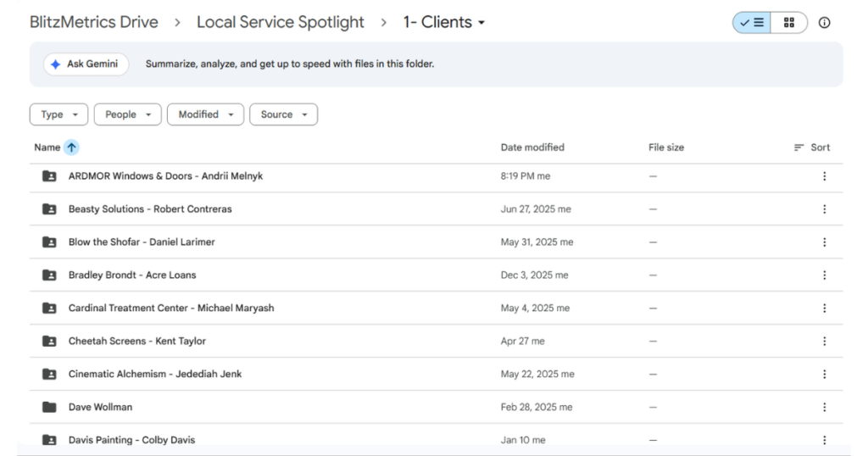This screenshot has width=868, height=456.
Task: Click the Gemini banner summary text
Action: coord(290,64)
